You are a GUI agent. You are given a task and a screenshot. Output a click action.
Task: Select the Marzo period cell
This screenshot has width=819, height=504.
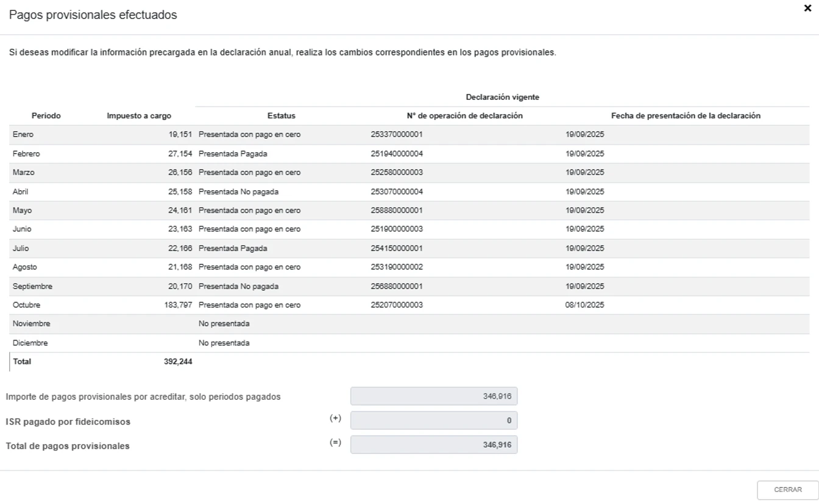coord(24,172)
